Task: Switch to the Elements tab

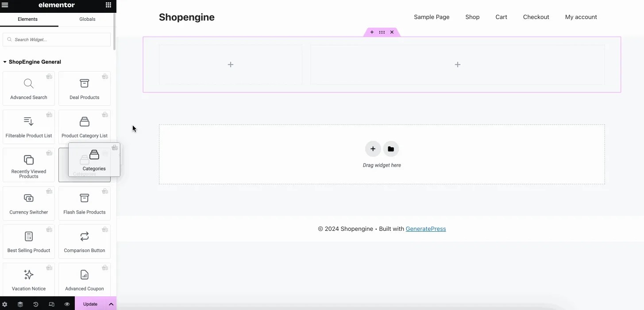Action: click(27, 19)
